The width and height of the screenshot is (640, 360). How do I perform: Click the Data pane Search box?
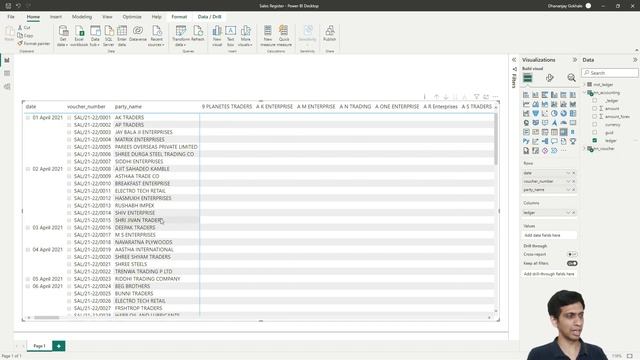(610, 73)
